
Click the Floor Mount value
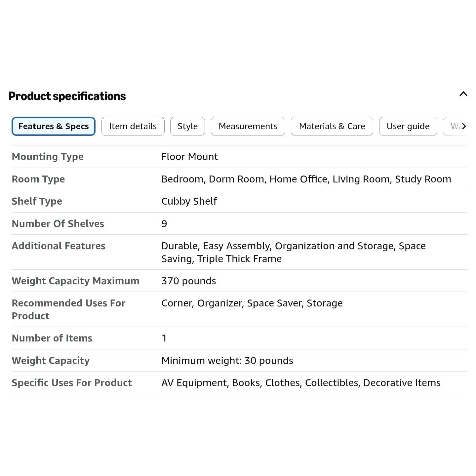(189, 157)
